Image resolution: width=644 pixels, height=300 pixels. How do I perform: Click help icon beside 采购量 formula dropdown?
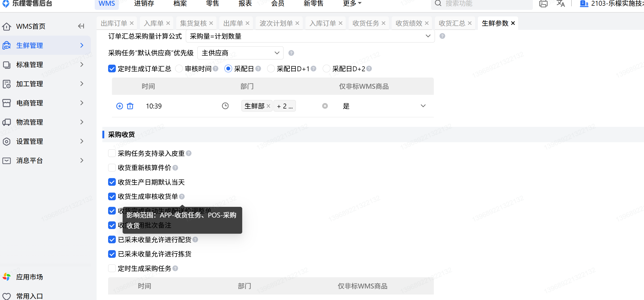point(442,36)
